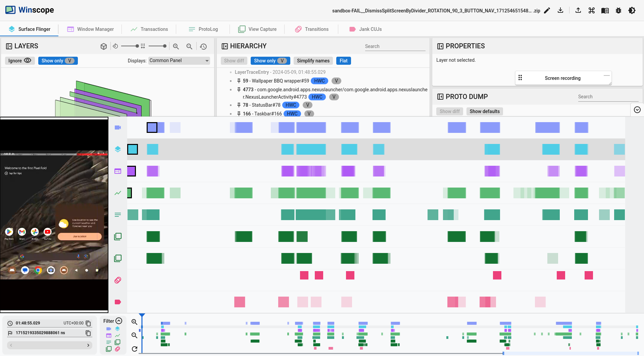Toggle dark mode in Winscope

pos(632,10)
